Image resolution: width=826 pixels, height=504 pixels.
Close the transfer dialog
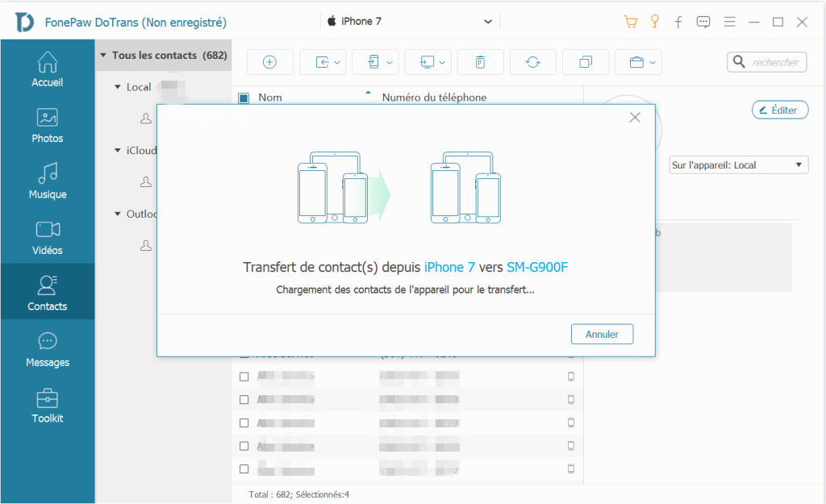tap(635, 118)
